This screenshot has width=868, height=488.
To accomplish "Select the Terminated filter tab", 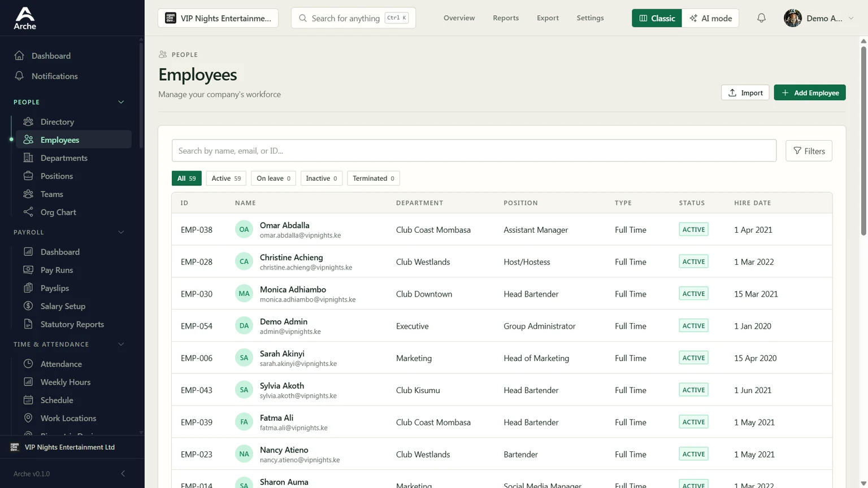I will [x=374, y=178].
